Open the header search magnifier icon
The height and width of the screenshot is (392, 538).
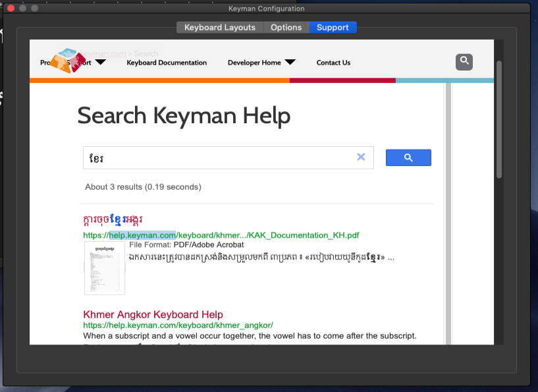coord(464,62)
